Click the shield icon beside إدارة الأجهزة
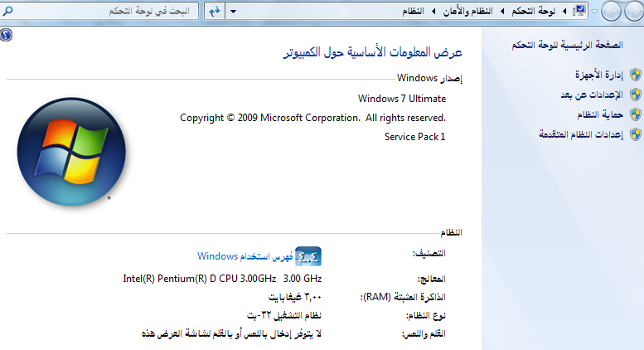 pos(636,75)
